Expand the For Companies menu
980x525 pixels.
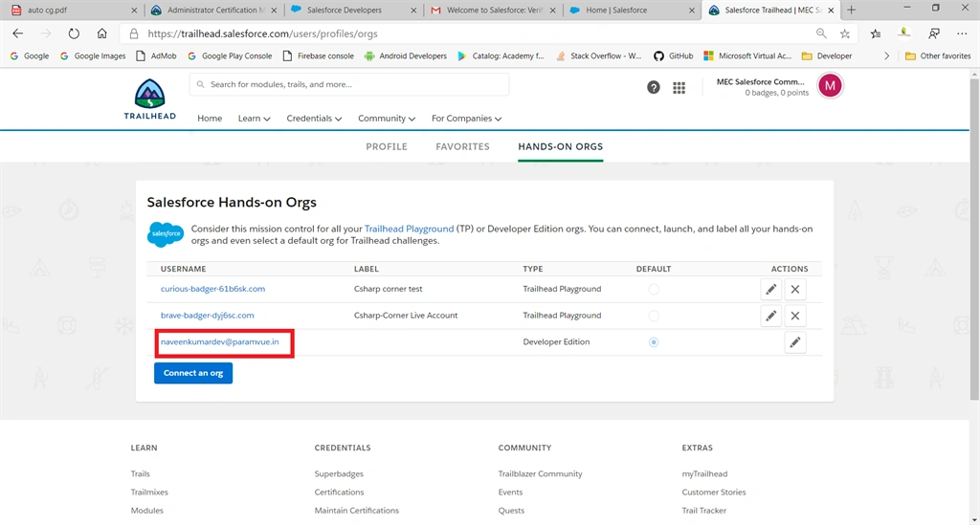coord(466,118)
